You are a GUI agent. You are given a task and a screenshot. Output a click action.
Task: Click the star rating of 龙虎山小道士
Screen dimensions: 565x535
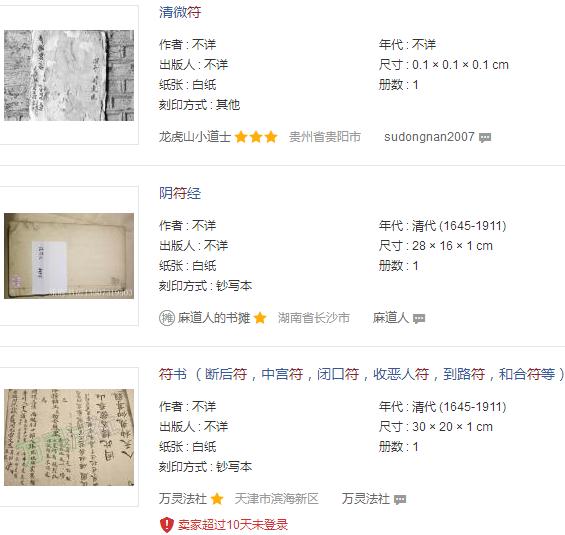pyautogui.click(x=256, y=137)
